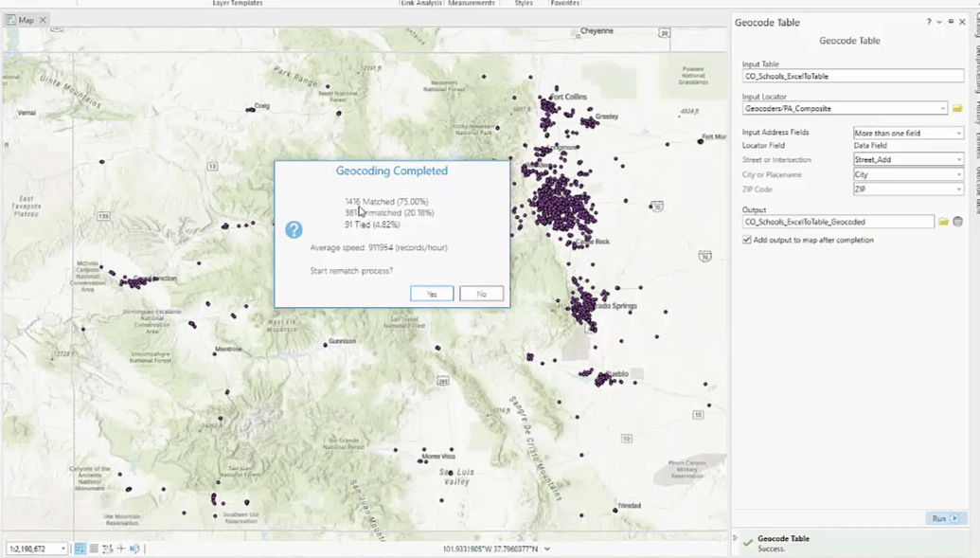Click the plus icon in the status bar
The image size is (980, 558).
point(121,548)
